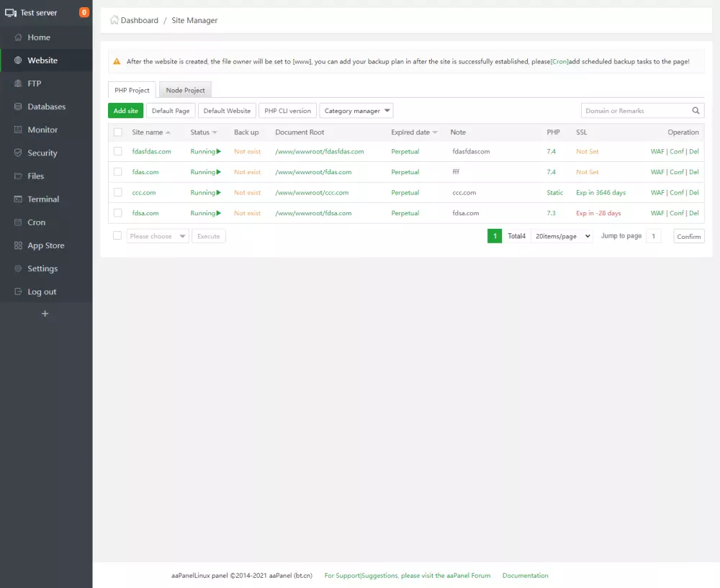Click the search magnifier in Domain or Remarks field
720x588 pixels.
(x=695, y=110)
